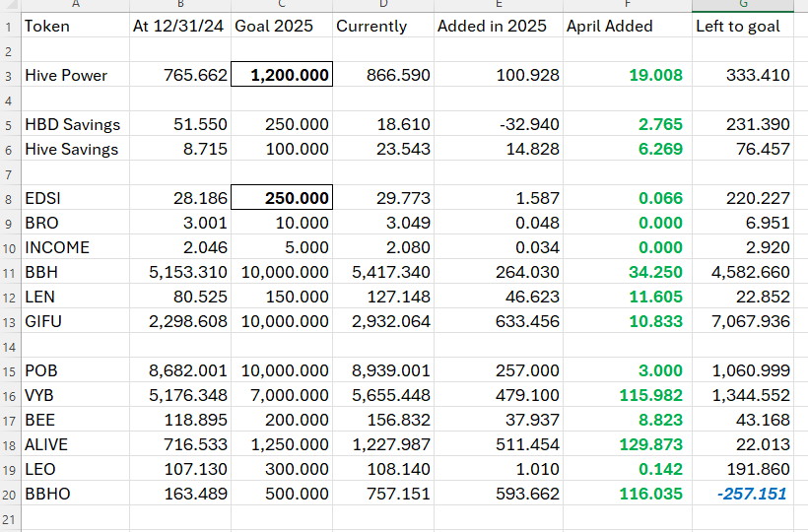Select row 11 header
The width and height of the screenshot is (808, 532).
(x=9, y=272)
